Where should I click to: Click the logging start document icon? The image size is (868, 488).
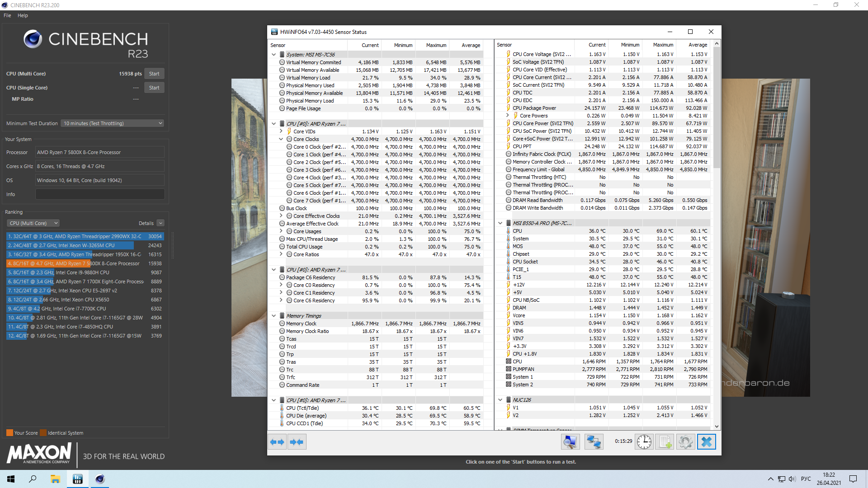click(x=665, y=442)
